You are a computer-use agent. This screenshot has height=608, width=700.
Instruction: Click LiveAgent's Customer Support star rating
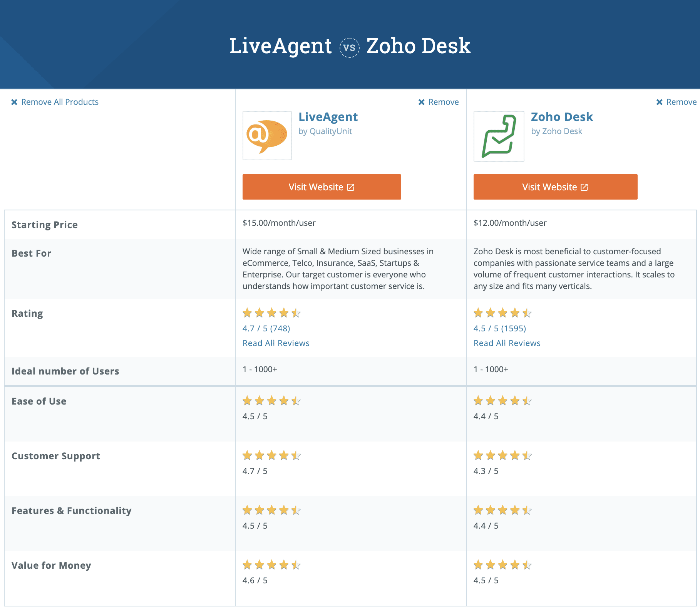click(271, 455)
